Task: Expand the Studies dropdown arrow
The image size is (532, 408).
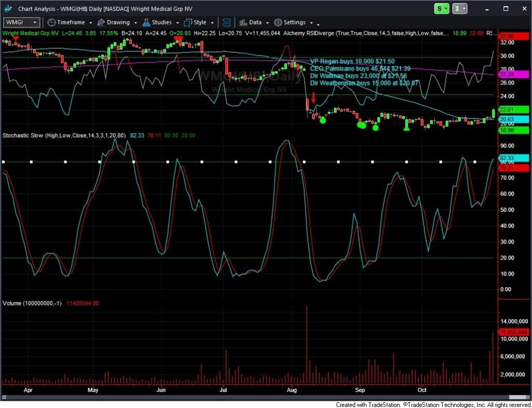Action: tap(178, 23)
